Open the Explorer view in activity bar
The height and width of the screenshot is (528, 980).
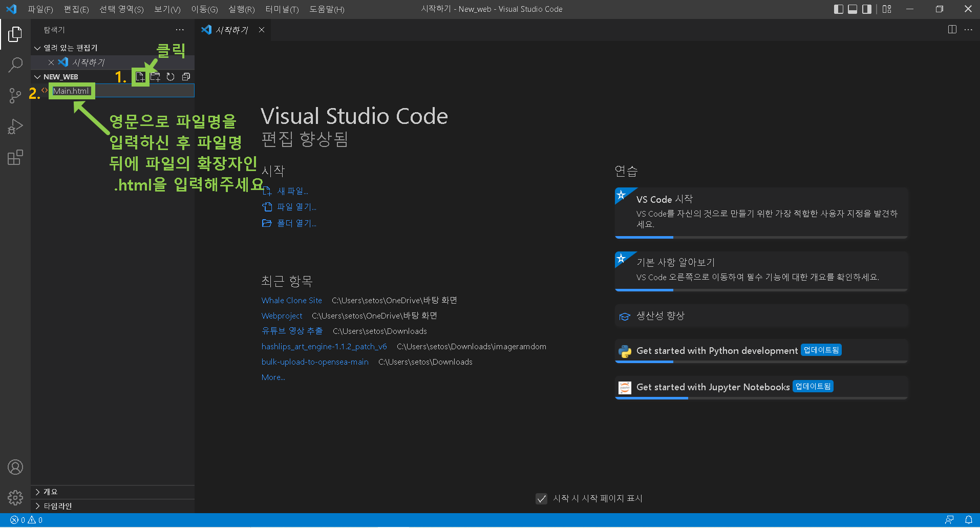[x=15, y=34]
